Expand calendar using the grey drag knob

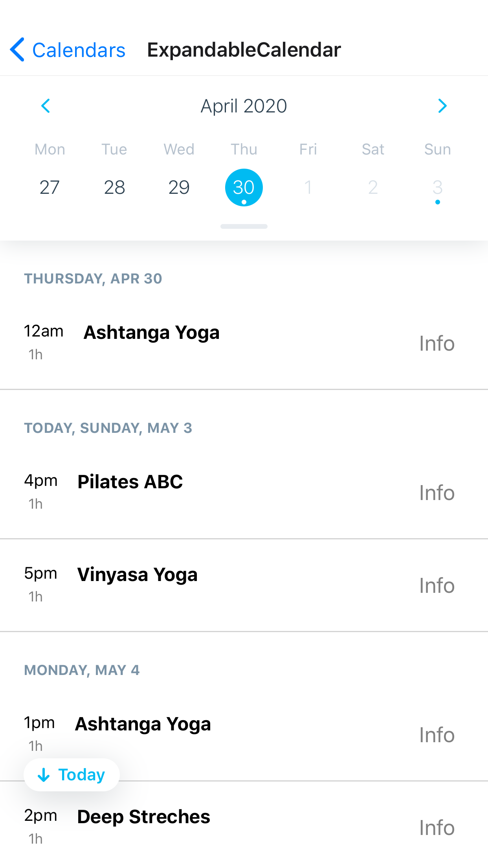(x=244, y=226)
